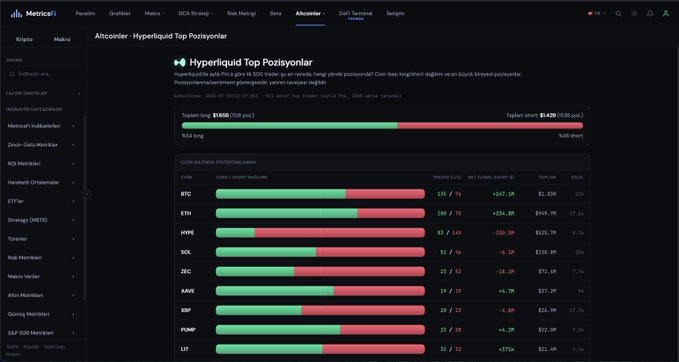
Task: Click HYPE trader count 83 / 149
Action: (449, 233)
